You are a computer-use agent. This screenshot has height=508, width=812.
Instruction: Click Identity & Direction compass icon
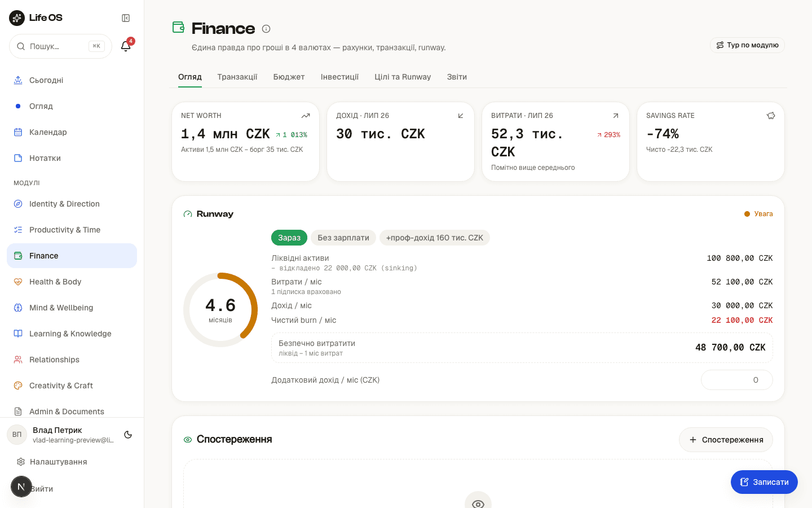pyautogui.click(x=18, y=204)
